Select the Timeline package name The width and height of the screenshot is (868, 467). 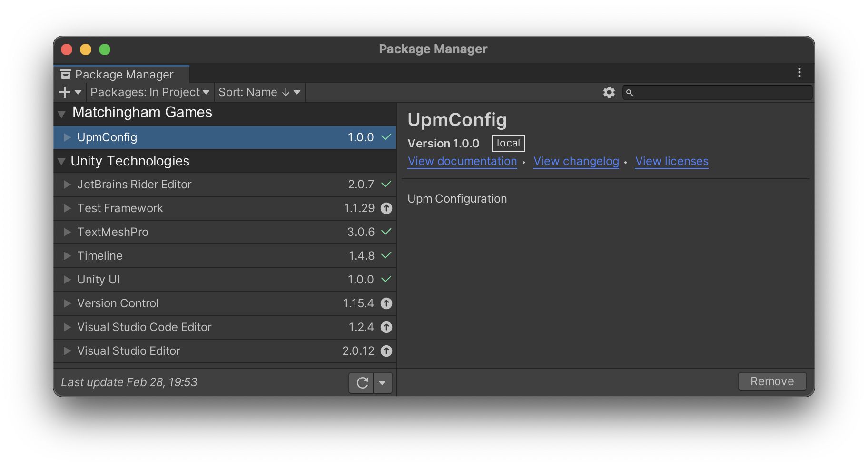100,256
